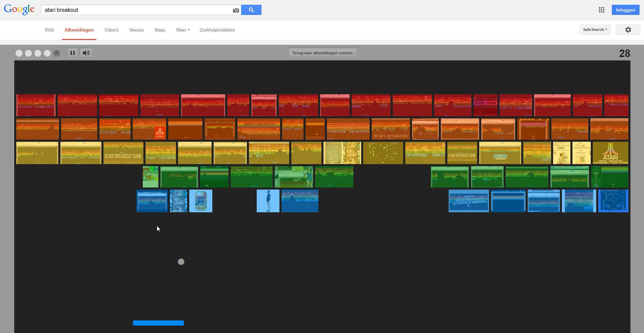Open the Nieuws section
Viewport: 644px width, 333px height.
pyautogui.click(x=136, y=30)
